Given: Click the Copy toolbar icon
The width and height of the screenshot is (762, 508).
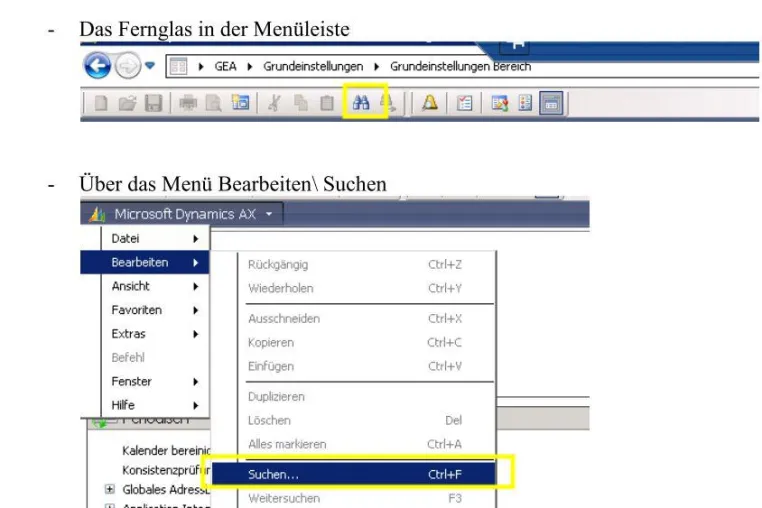Looking at the screenshot, I should click(301, 103).
